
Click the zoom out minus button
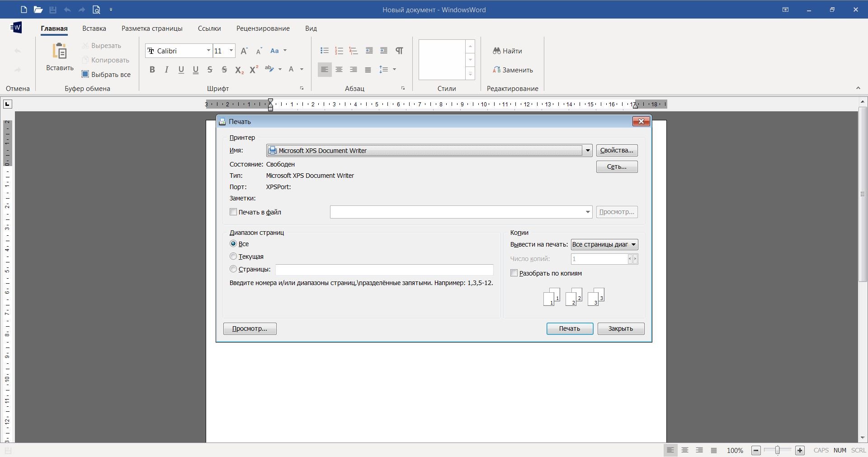pyautogui.click(x=756, y=450)
